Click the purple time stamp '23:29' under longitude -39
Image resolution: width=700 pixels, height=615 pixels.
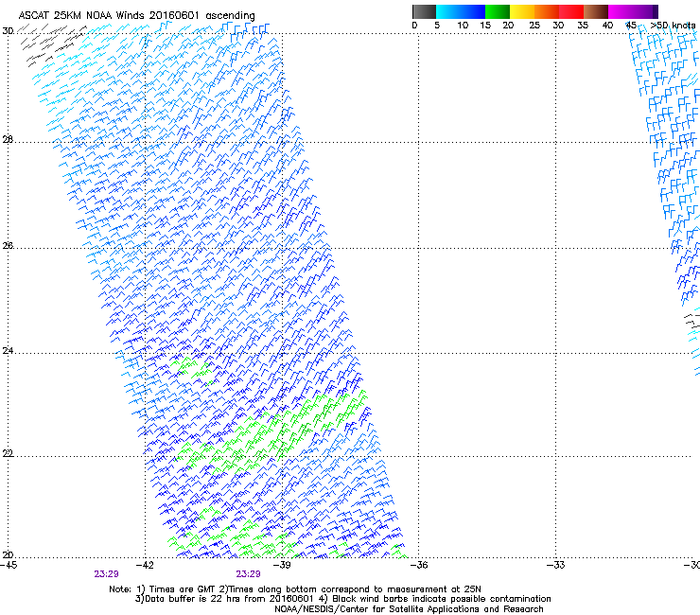(x=248, y=574)
